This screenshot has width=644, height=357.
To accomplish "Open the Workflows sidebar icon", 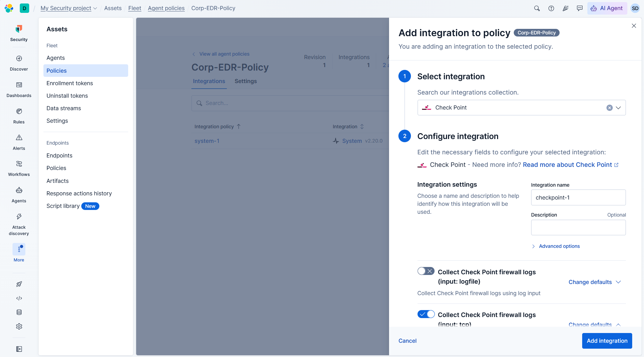I will tap(19, 168).
